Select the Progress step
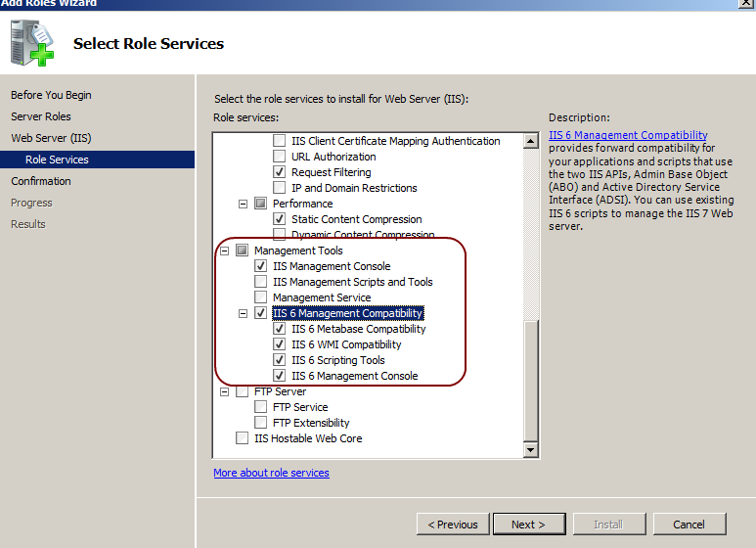Screen dimensions: 756x548 [31, 203]
